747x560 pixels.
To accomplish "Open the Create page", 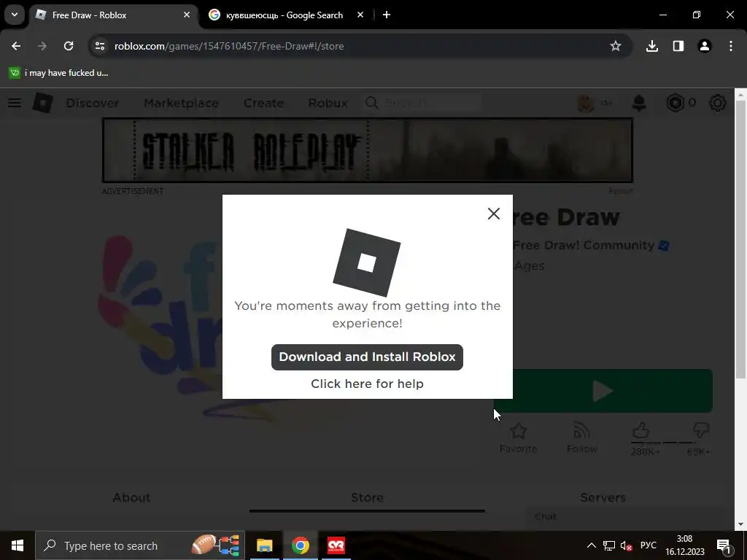I will (263, 103).
